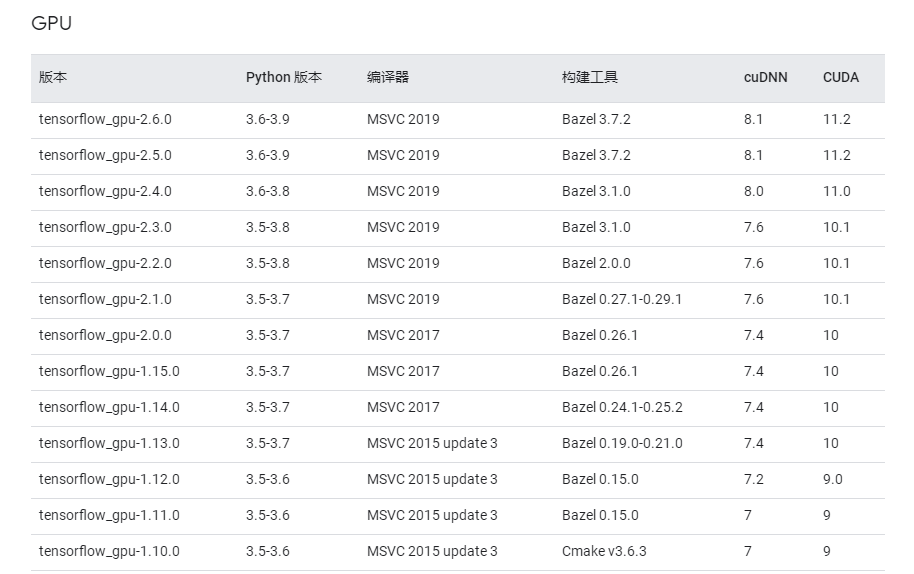Select the tensorflow_gpu-1.14.0 cell
The image size is (914, 574).
[x=109, y=408]
